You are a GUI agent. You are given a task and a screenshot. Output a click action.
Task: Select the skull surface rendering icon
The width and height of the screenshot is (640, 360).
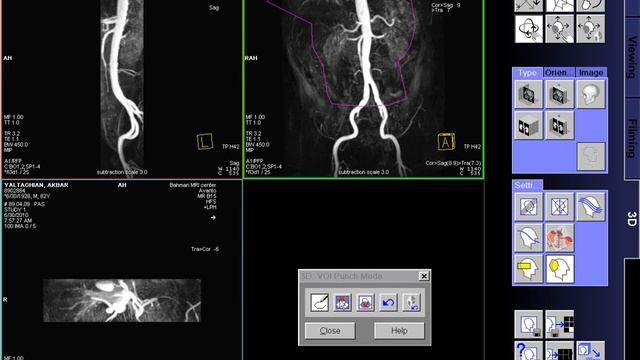pos(591,94)
